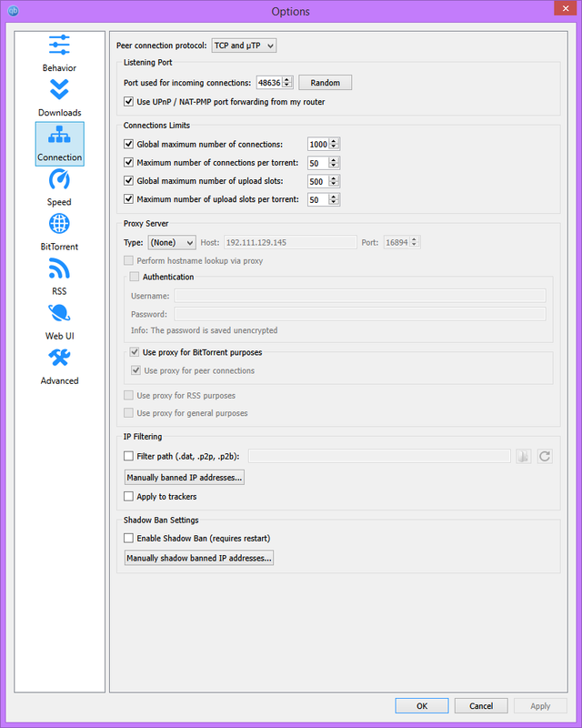Viewport: 582px width, 728px height.
Task: Click the reload IP filter icon
Action: pyautogui.click(x=545, y=457)
